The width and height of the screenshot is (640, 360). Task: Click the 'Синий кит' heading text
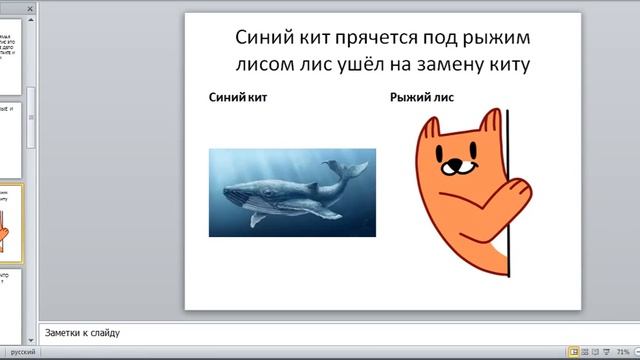click(238, 97)
